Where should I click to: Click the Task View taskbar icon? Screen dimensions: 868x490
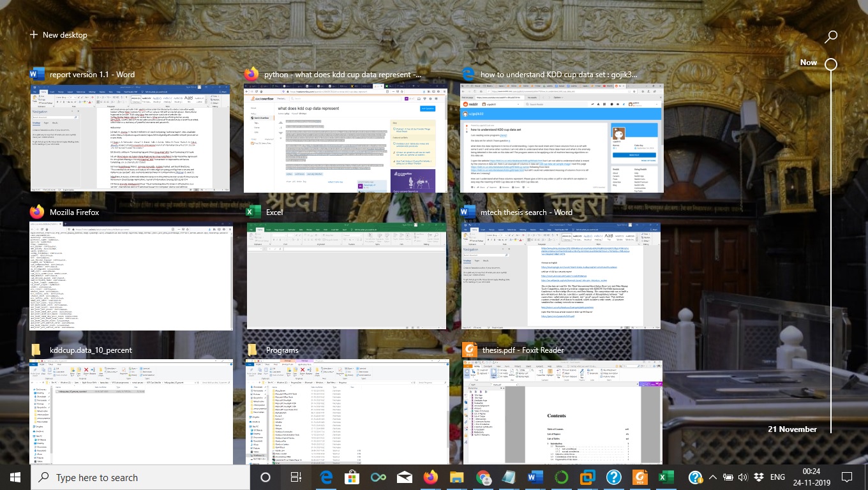coord(296,477)
